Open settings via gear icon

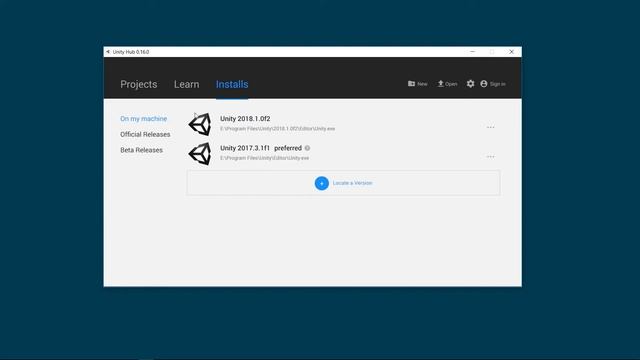(471, 84)
